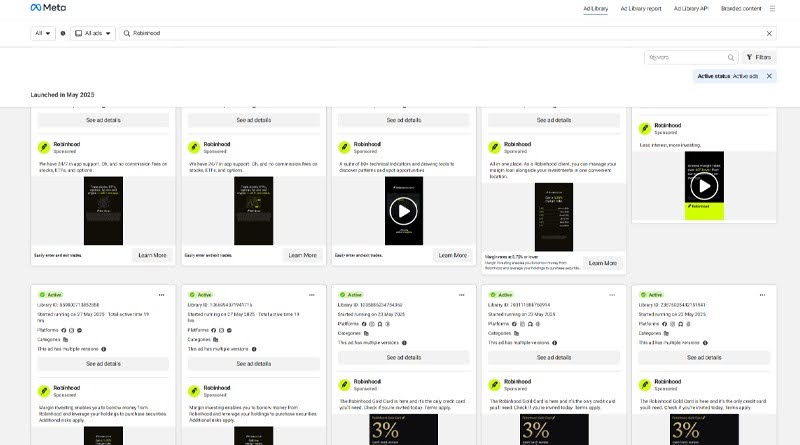Screen dimensions: 800x445
Task: Open three-dots menu for Library ID starting 55
Action: pyautogui.click(x=161, y=295)
